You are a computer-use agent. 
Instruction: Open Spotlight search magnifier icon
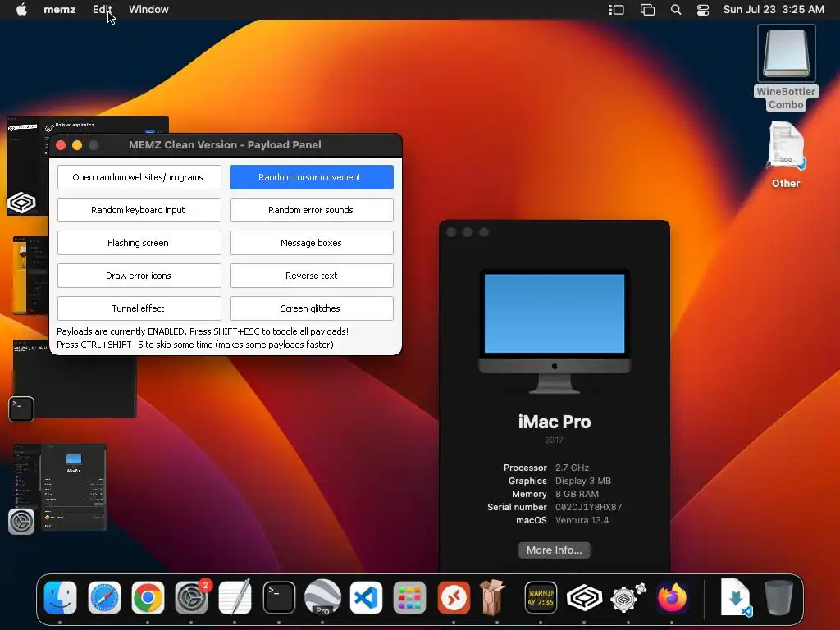676,10
